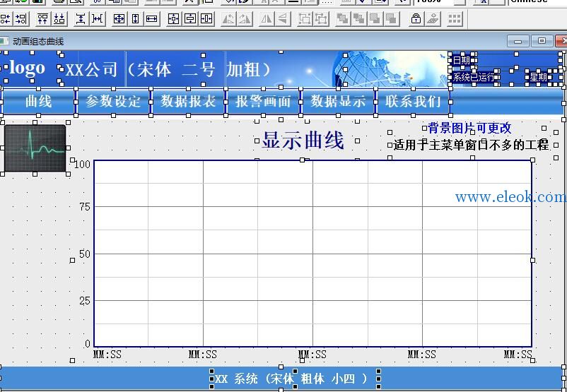This screenshot has width=567, height=392.
Task: Click the align top edges icon
Action: click(42, 19)
